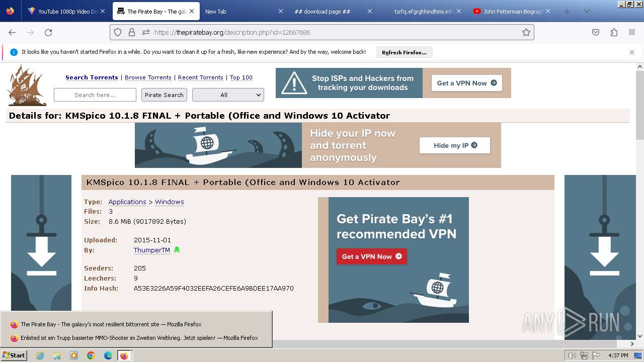Image resolution: width=644 pixels, height=362 pixels.
Task: Open site permissions icon in address bar
Action: click(146, 32)
